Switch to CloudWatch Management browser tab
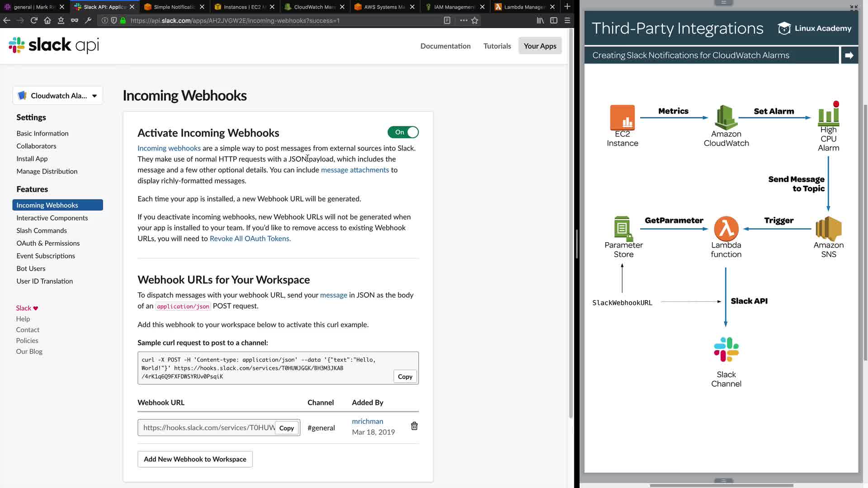Image resolution: width=868 pixels, height=488 pixels. click(313, 7)
